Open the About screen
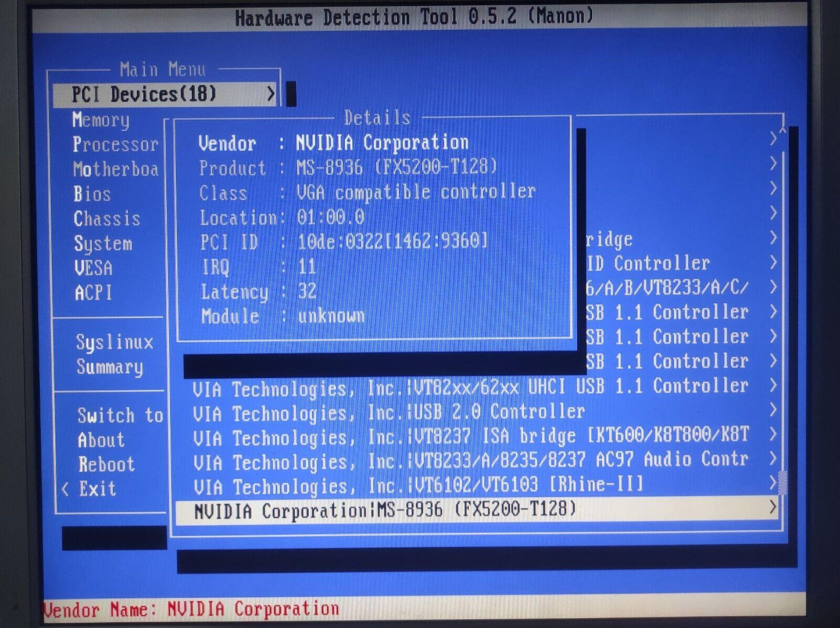 pyautogui.click(x=100, y=440)
